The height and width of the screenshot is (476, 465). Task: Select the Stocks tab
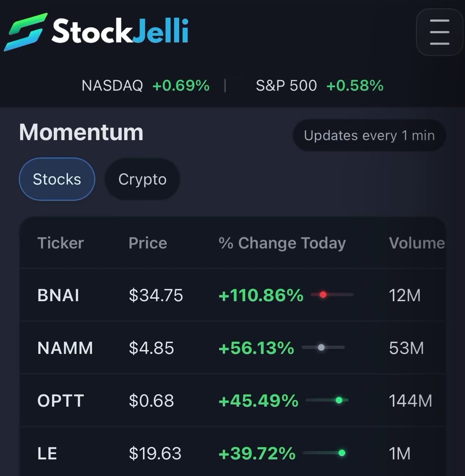57,179
